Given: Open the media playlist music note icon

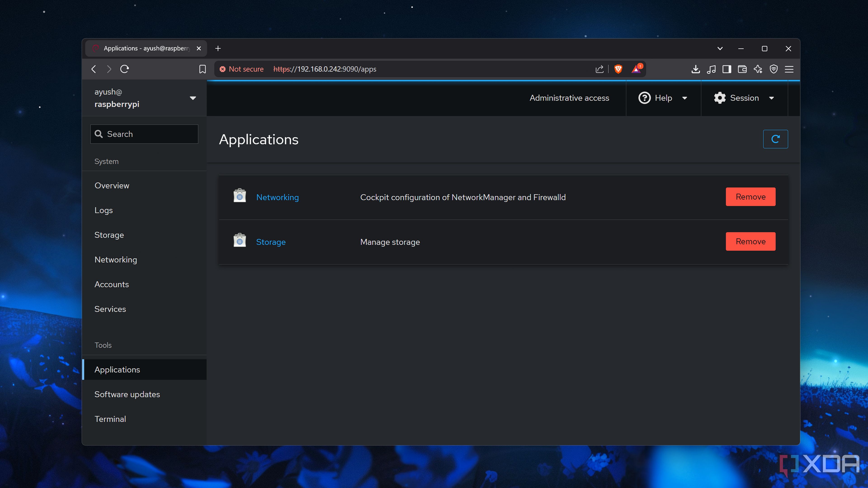Looking at the screenshot, I should click(711, 69).
